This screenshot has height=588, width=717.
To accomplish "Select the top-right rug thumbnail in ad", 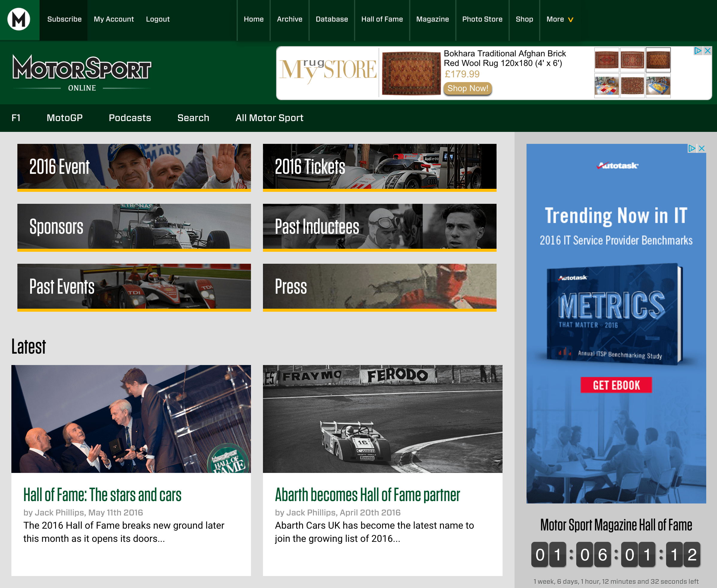I will click(658, 60).
